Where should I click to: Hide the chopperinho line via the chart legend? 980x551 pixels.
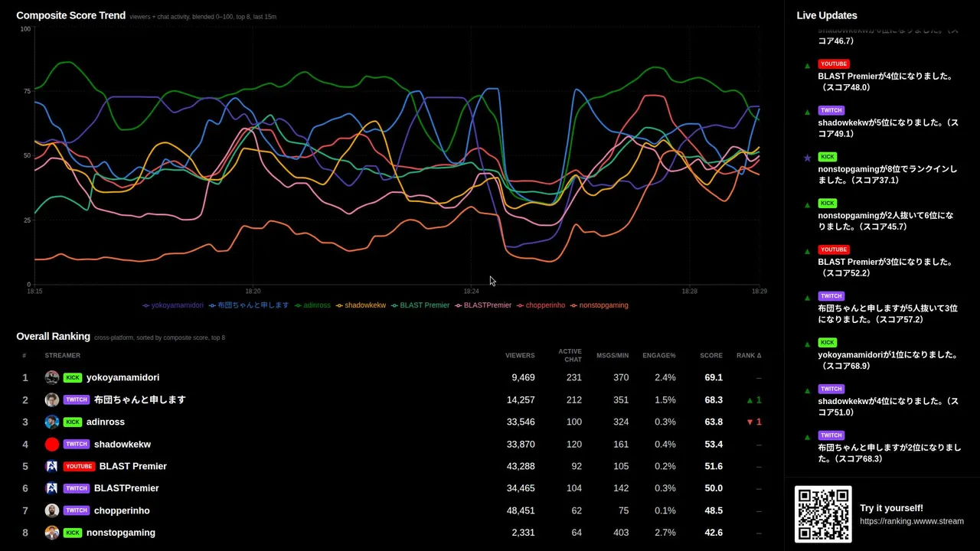[x=541, y=305]
